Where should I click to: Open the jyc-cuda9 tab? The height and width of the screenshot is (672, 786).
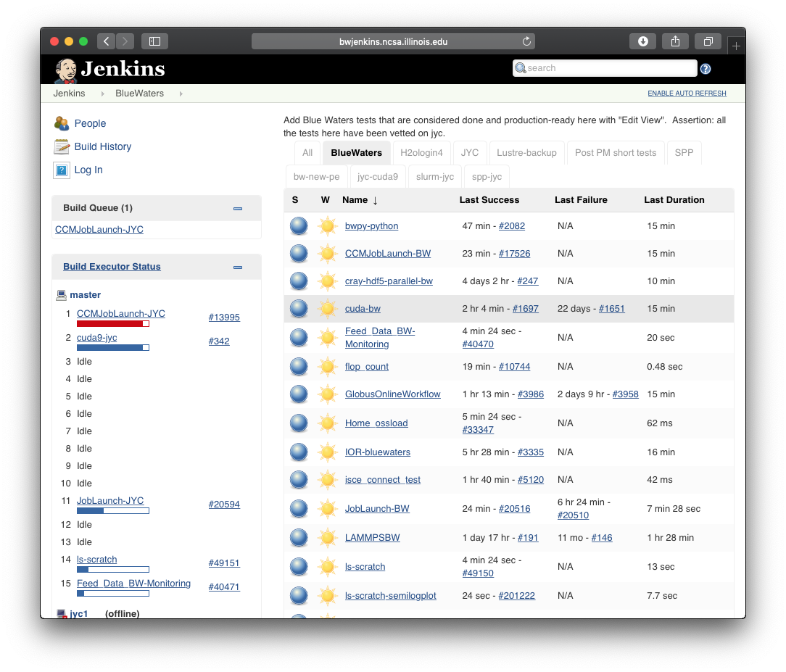378,177
